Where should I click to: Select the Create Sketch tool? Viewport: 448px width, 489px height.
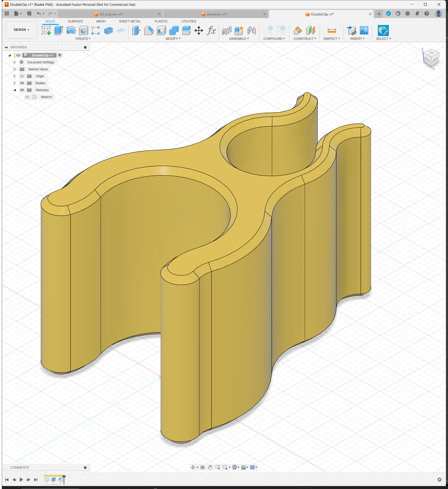(x=46, y=31)
